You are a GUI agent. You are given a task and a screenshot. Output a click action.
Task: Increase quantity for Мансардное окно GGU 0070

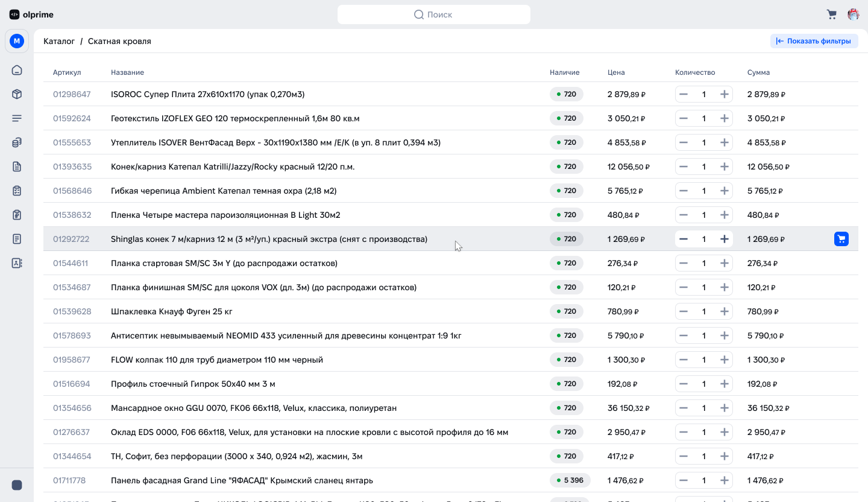click(725, 408)
